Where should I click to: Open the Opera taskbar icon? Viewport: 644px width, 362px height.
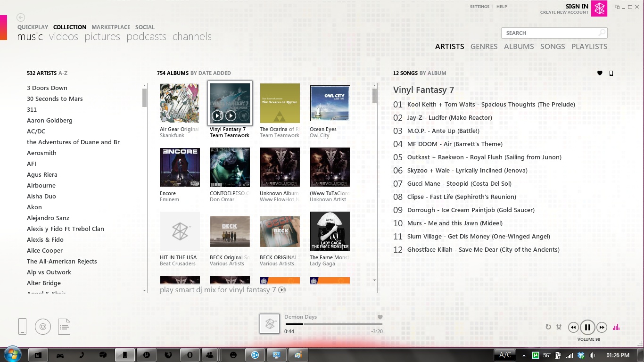pos(190,355)
